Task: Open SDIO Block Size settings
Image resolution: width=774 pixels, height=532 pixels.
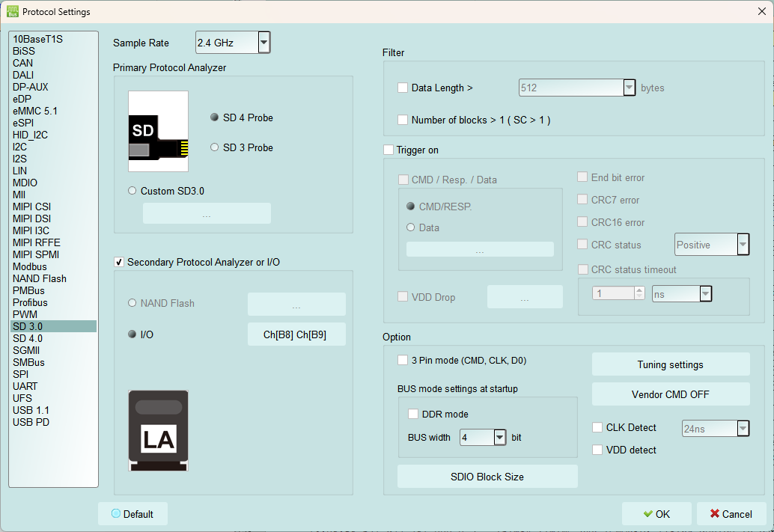Action: [487, 477]
